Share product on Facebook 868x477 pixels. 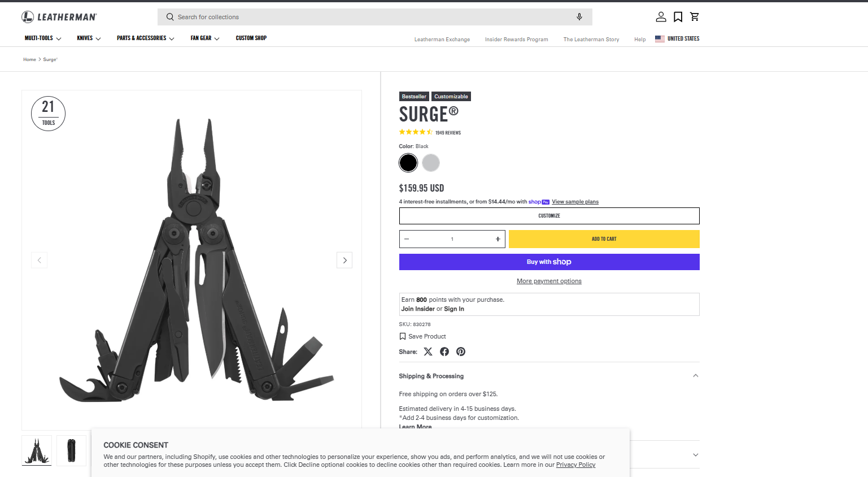point(444,352)
